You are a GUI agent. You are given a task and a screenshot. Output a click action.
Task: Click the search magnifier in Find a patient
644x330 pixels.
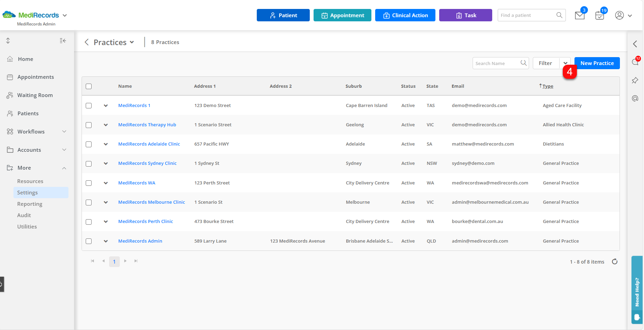pyautogui.click(x=559, y=15)
